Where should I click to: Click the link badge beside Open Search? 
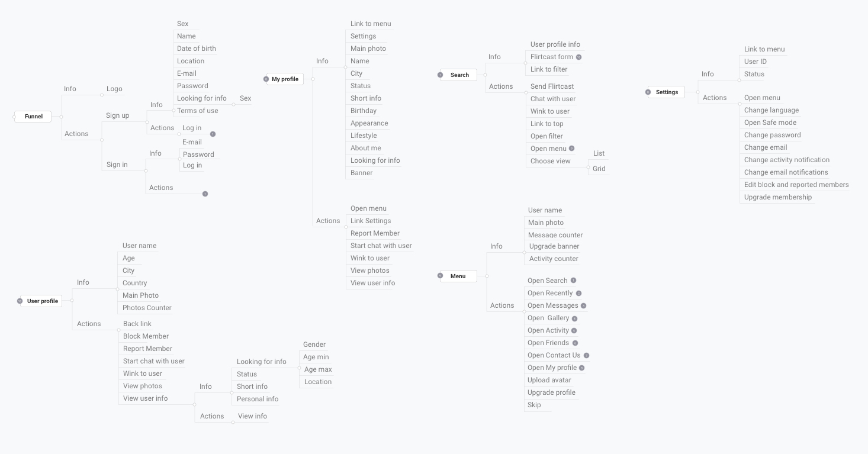573,281
